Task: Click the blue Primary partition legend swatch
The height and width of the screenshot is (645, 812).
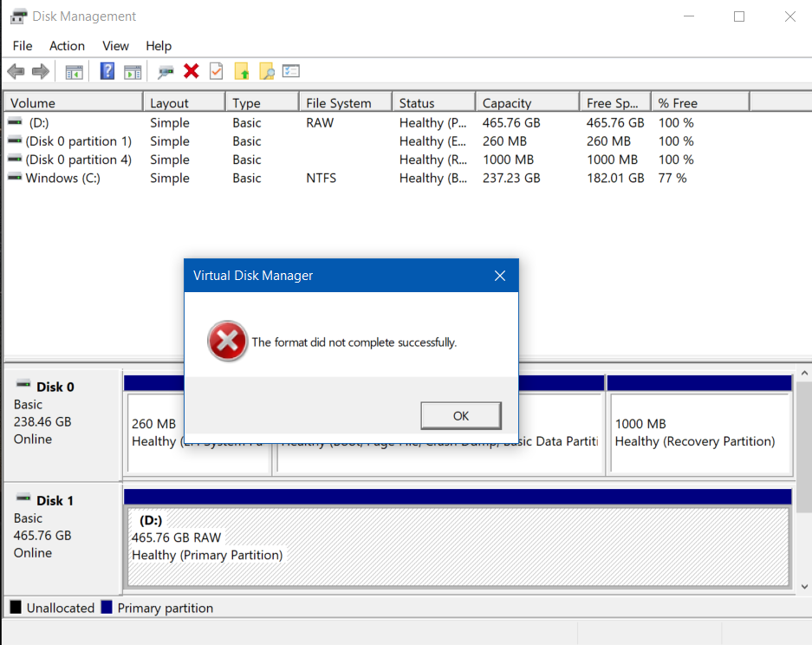Action: tap(107, 607)
